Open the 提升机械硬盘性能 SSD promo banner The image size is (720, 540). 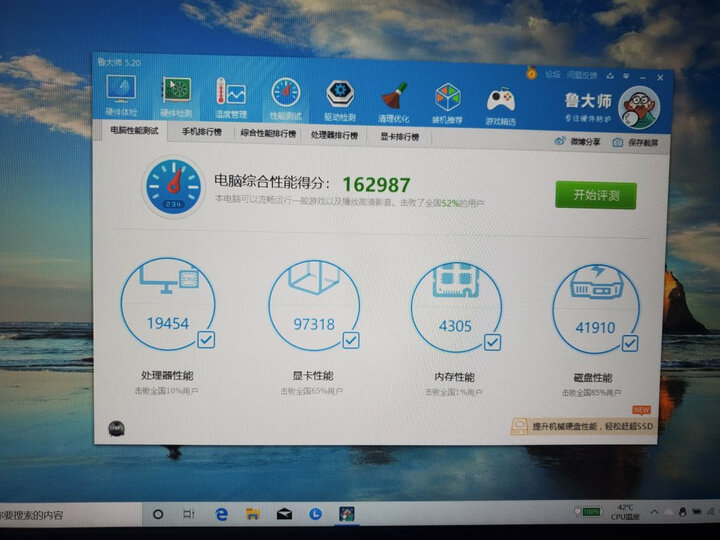(583, 426)
